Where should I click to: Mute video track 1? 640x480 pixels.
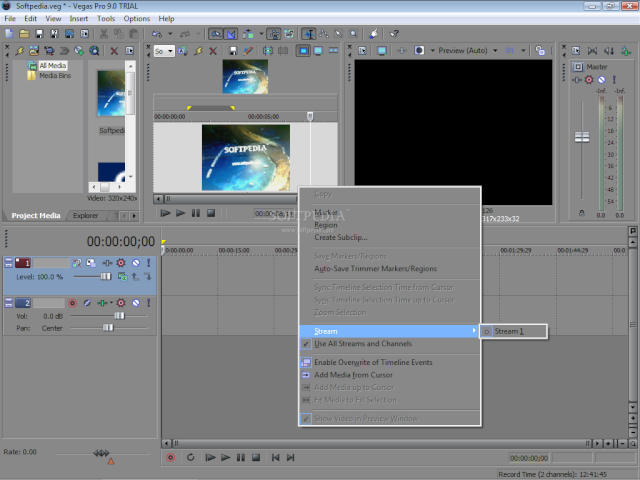point(136,263)
